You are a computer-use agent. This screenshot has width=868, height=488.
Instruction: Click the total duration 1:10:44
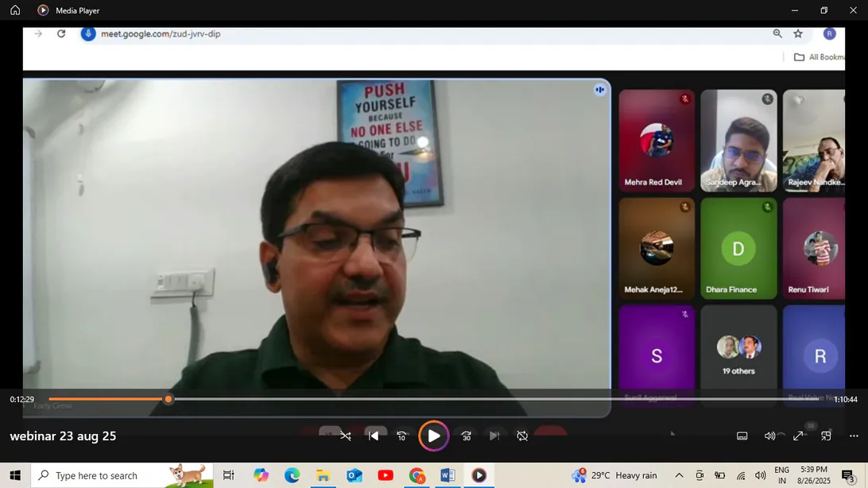click(846, 400)
